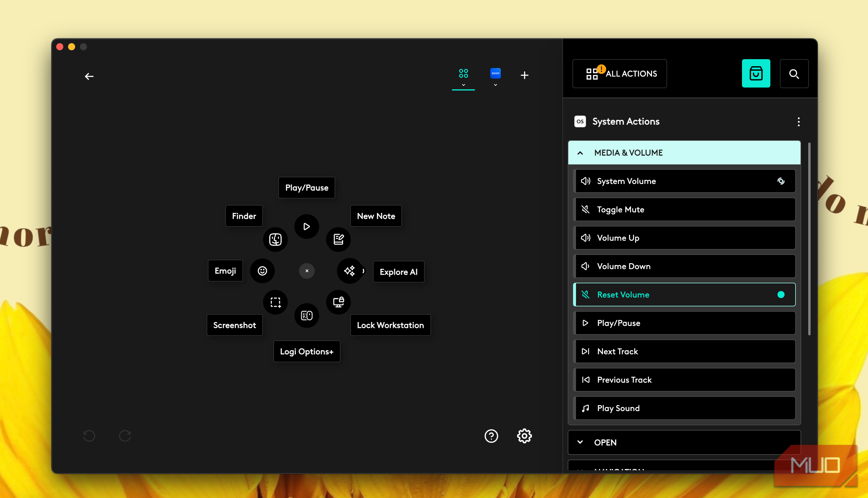Click the System Volume dial indicator icon
This screenshot has height=498, width=868.
[781, 181]
